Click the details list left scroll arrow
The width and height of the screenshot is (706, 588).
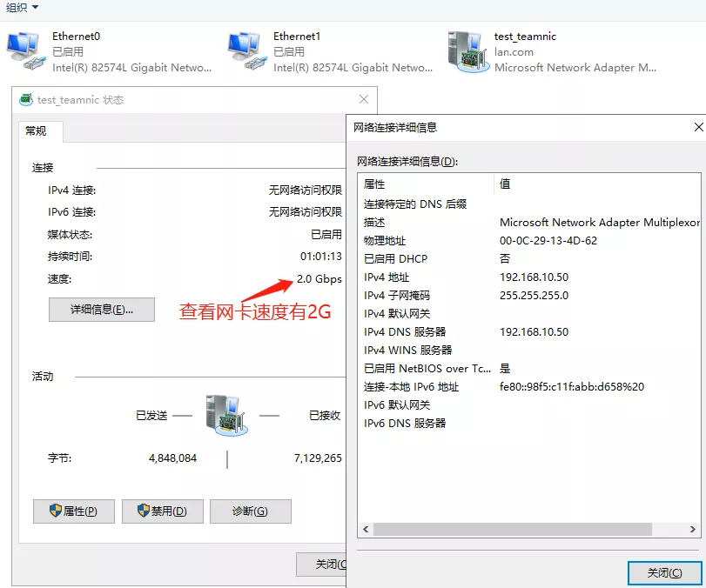click(x=366, y=529)
